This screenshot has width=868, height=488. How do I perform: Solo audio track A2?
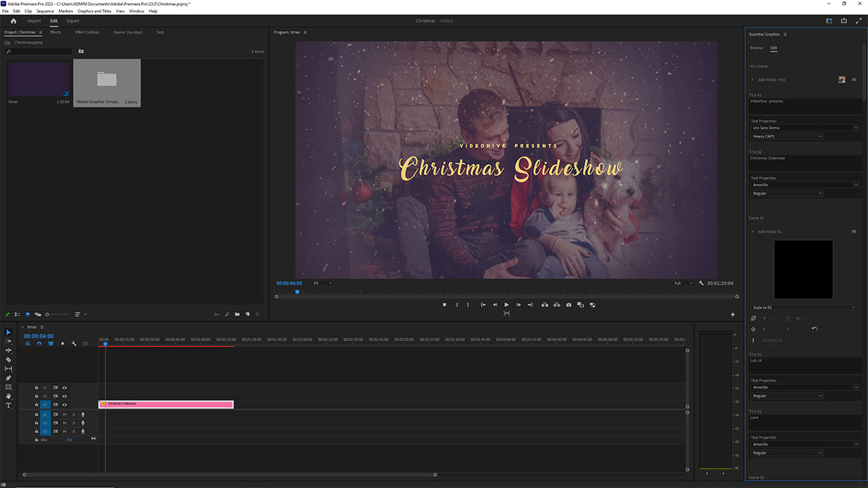tap(74, 423)
